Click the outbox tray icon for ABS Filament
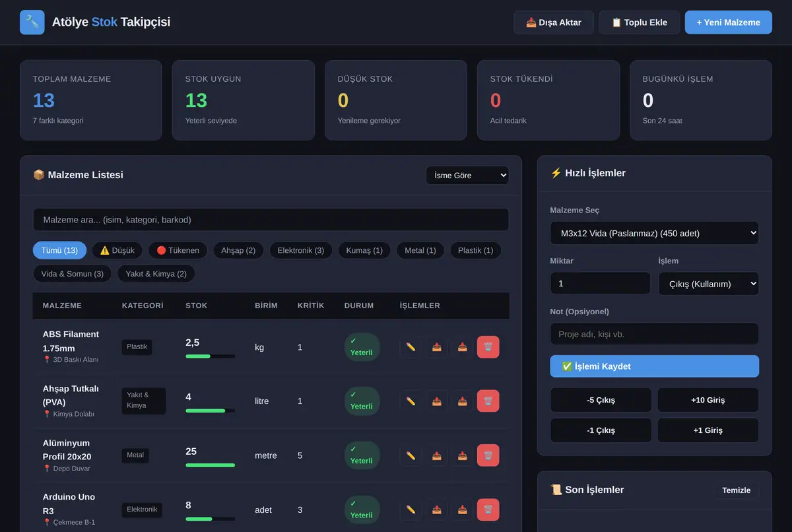The width and height of the screenshot is (792, 532). click(436, 347)
